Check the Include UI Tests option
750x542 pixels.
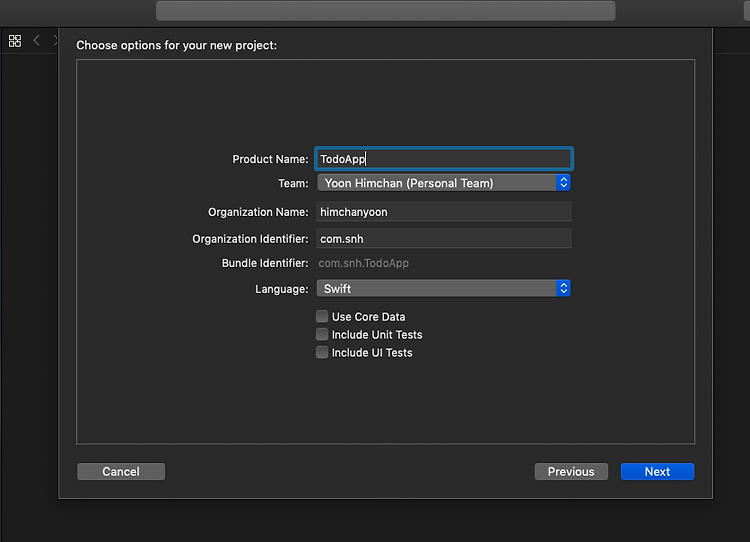tap(322, 352)
